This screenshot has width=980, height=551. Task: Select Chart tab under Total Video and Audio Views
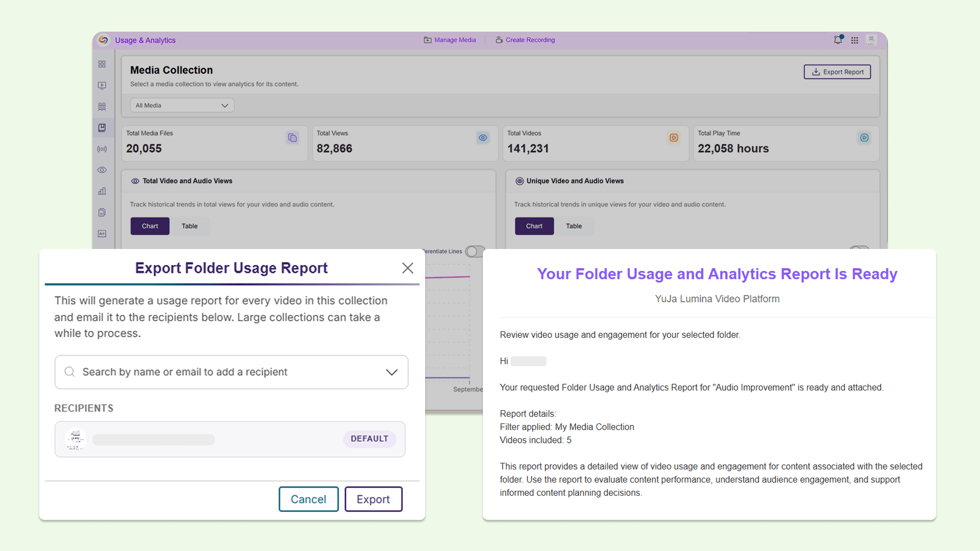point(150,226)
